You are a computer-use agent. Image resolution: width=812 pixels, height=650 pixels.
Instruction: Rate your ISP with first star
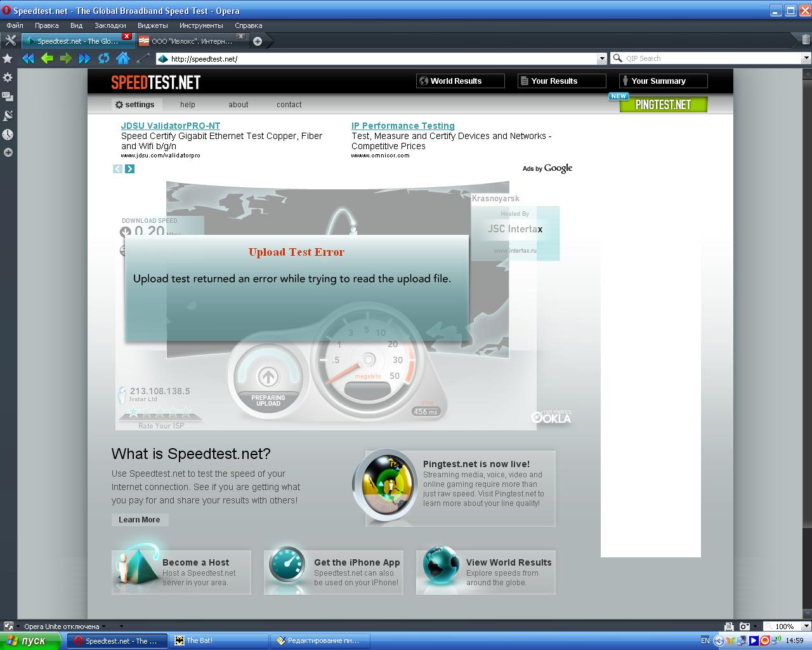tap(133, 411)
